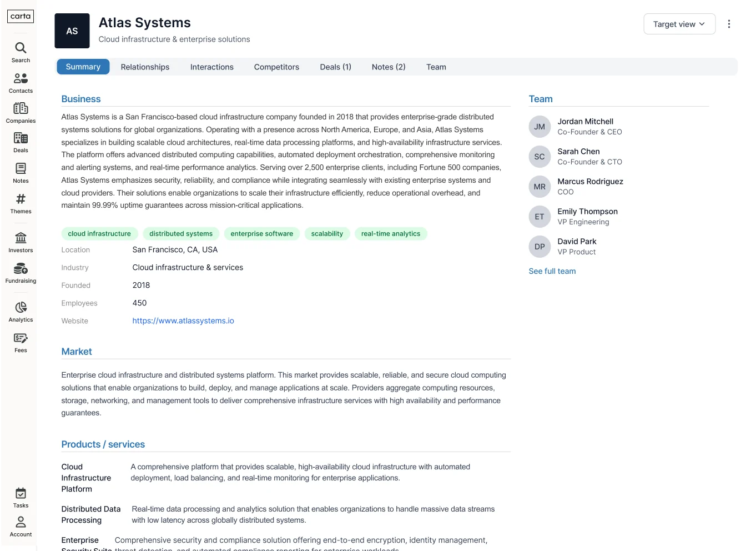Open Fundraising in the sidebar
The height and width of the screenshot is (551, 756).
click(x=21, y=273)
